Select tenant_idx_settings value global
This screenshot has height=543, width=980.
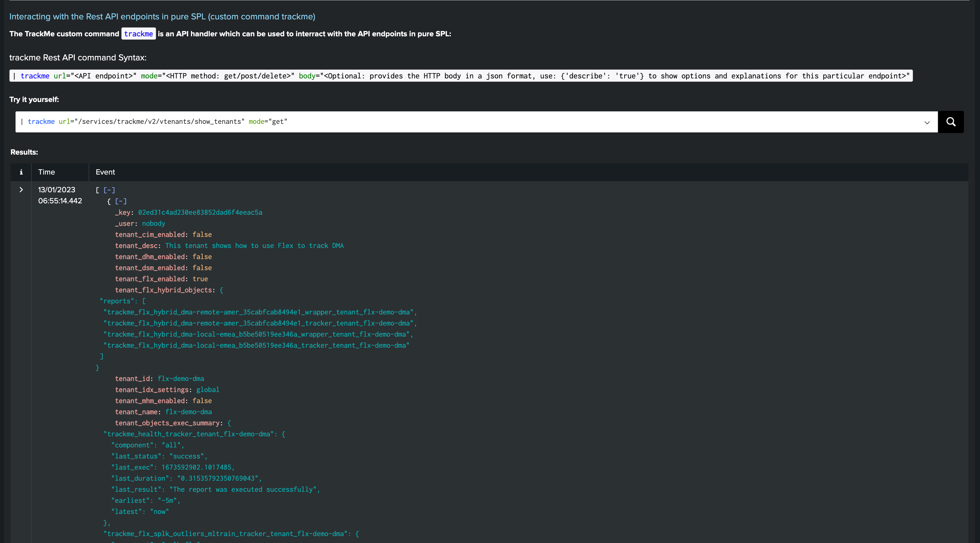[208, 390]
